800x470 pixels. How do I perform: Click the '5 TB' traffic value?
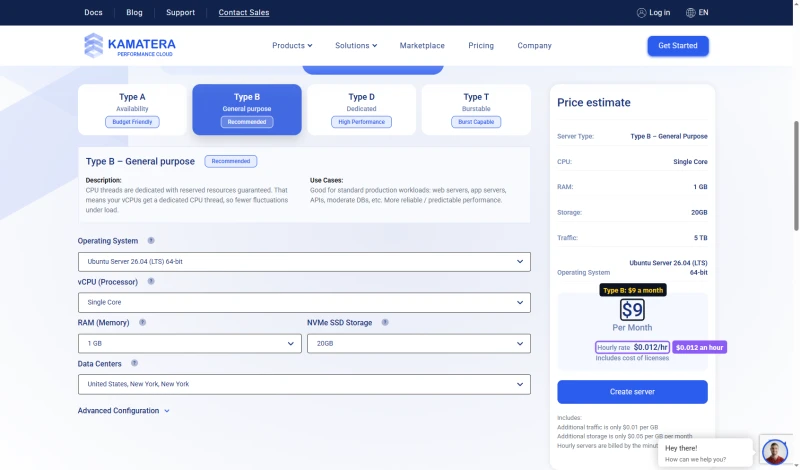coord(700,238)
